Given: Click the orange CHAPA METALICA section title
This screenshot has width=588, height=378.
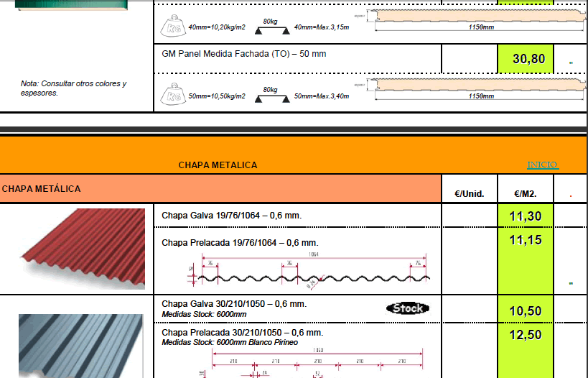Looking at the screenshot, I should (x=218, y=165).
